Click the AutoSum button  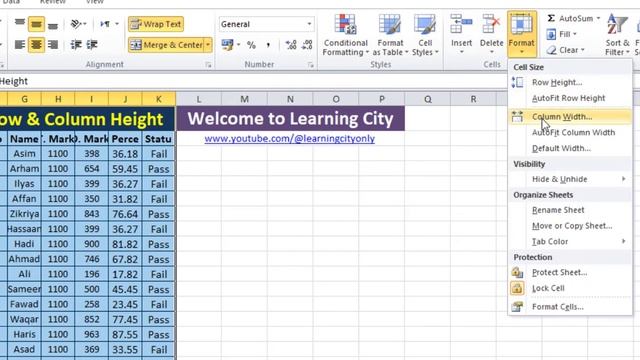tap(570, 18)
